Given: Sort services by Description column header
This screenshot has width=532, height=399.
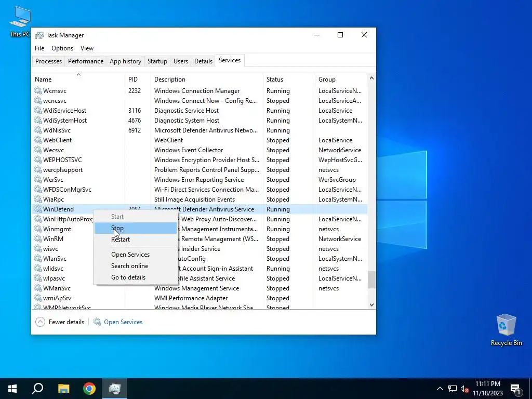Looking at the screenshot, I should [x=207, y=79].
